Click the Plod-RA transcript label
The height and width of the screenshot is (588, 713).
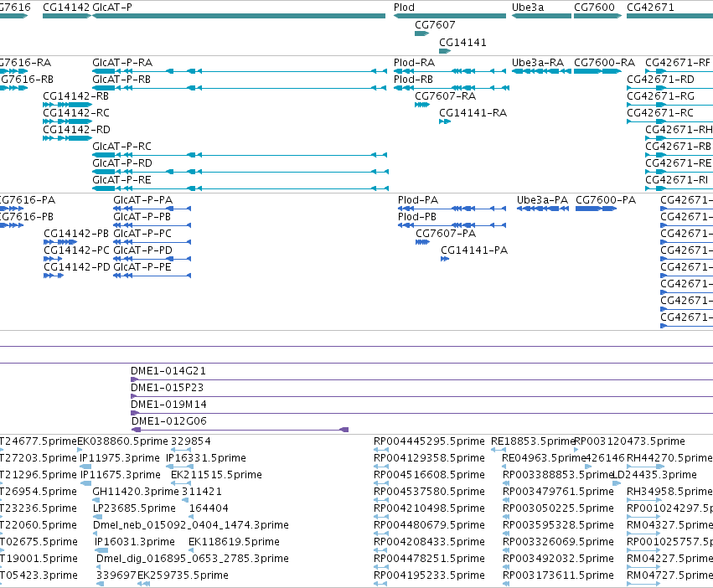414,62
